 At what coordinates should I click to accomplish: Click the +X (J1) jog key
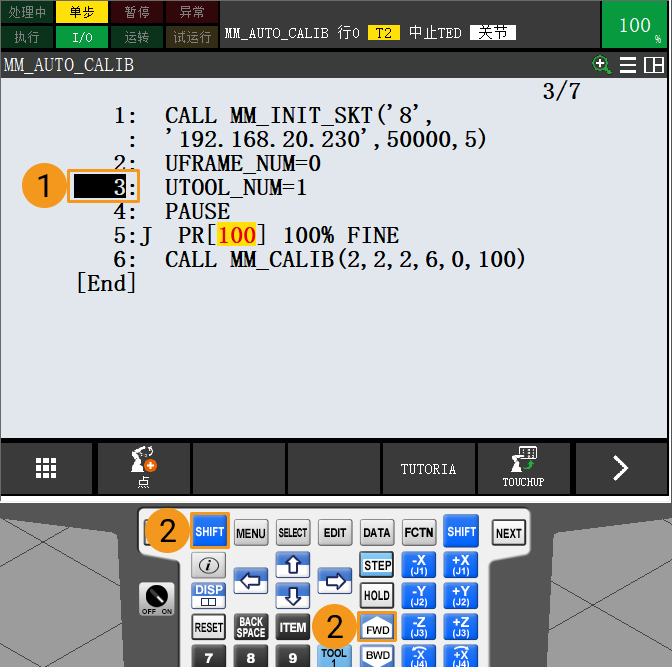click(x=461, y=565)
